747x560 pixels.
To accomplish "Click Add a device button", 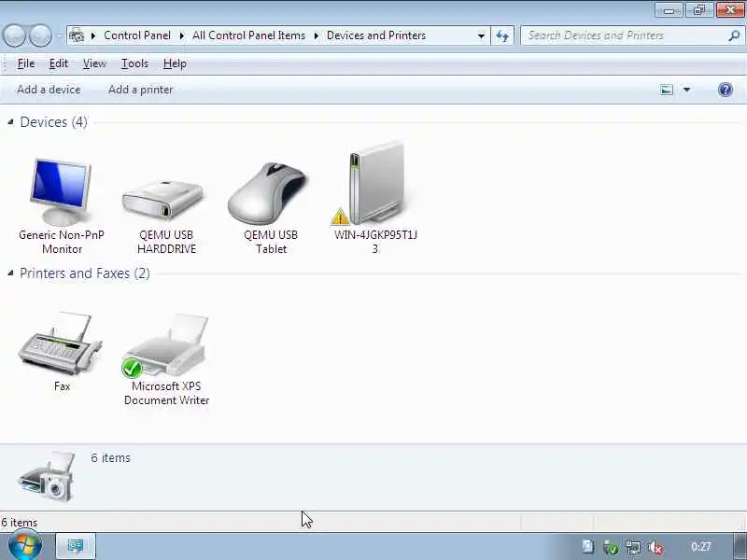I will pos(49,90).
